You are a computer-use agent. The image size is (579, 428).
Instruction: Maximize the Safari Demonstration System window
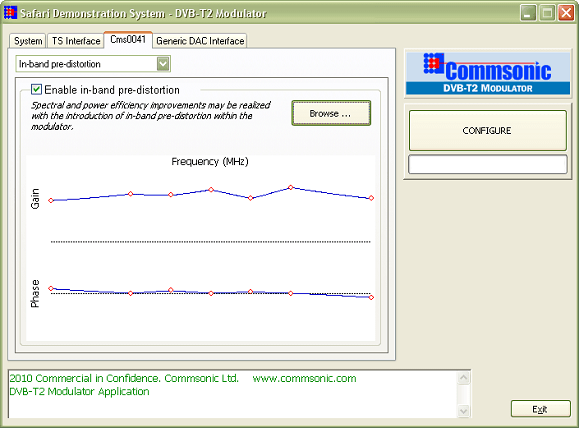[547, 13]
